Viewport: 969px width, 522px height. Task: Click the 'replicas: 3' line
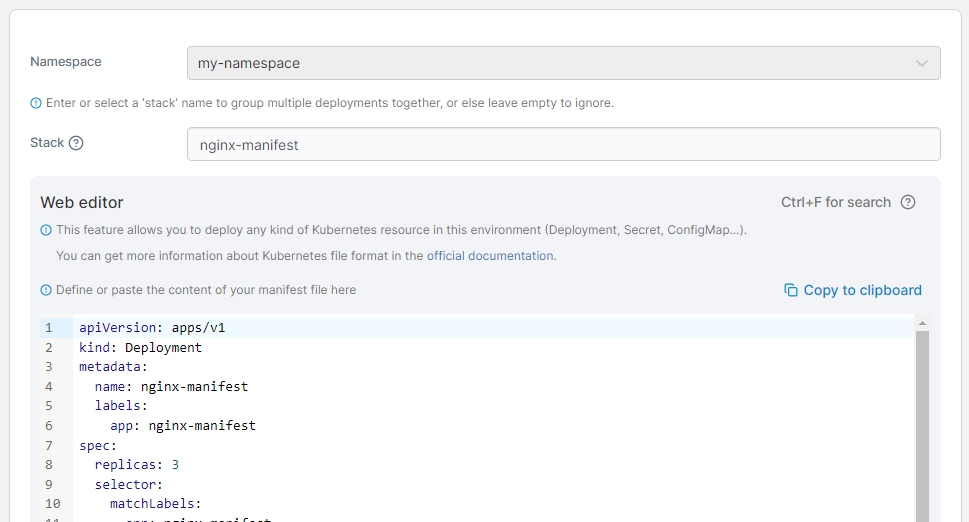pos(137,464)
